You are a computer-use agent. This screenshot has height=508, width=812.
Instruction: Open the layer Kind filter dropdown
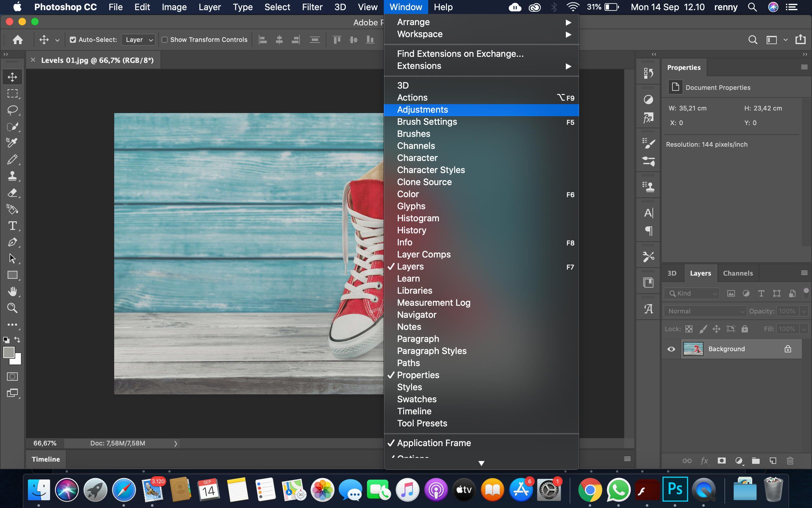[x=692, y=293]
